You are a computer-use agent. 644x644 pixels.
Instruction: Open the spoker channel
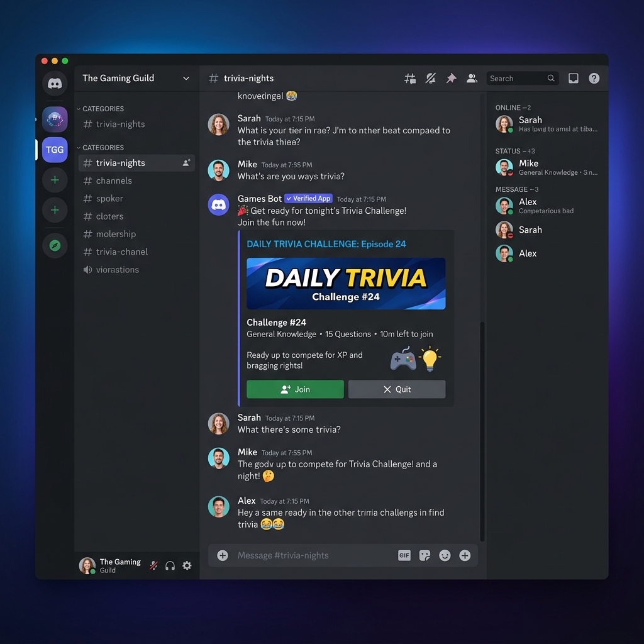click(136, 198)
